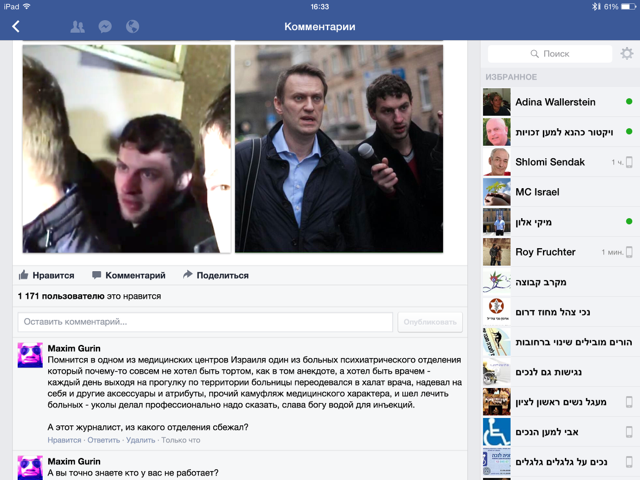Screen dimensions: 640x480
Task: Open group אבי למען הנכים
Action: pyautogui.click(x=560, y=432)
